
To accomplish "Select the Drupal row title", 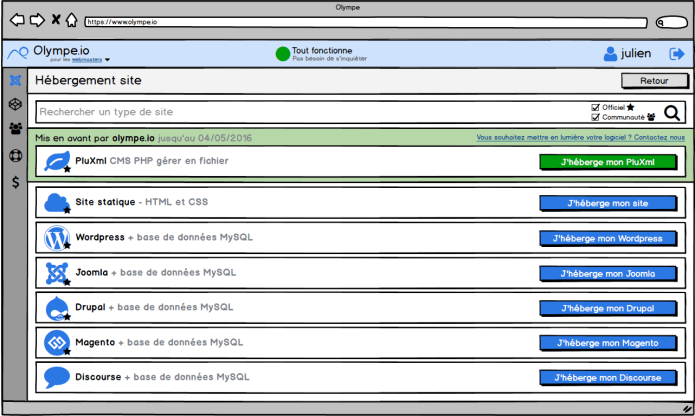I will tap(90, 307).
